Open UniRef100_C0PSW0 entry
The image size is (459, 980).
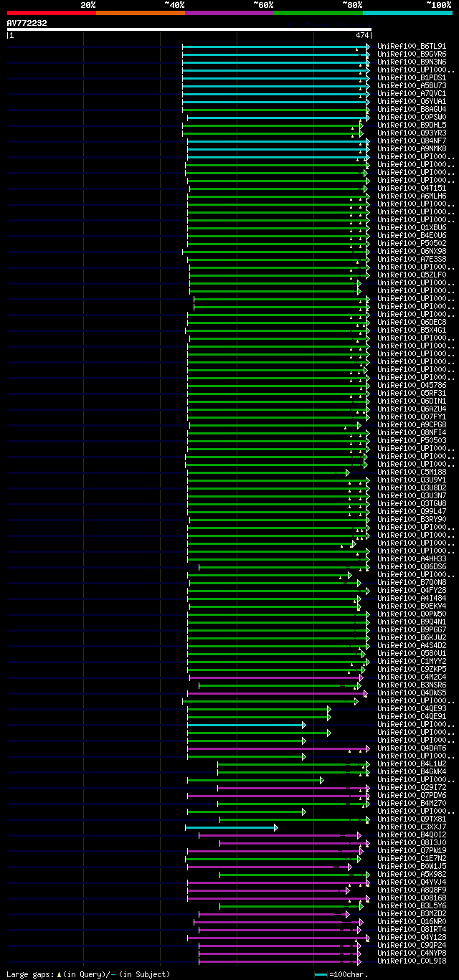[413, 117]
